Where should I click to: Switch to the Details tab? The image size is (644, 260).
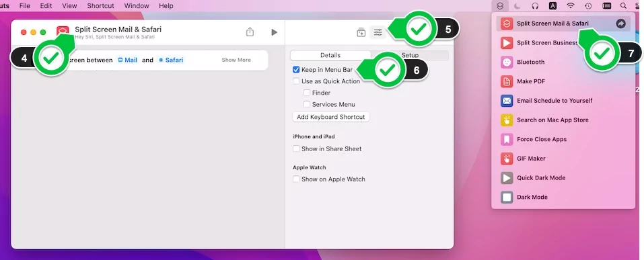click(x=330, y=55)
